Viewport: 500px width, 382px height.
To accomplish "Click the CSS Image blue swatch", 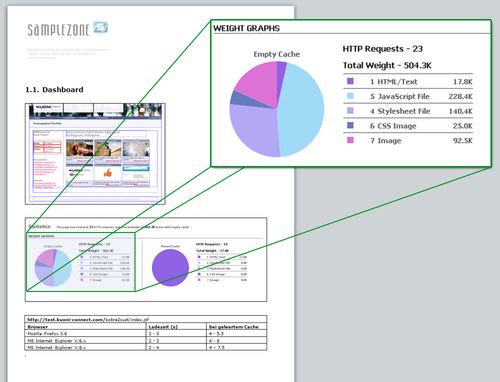I will coord(350,125).
